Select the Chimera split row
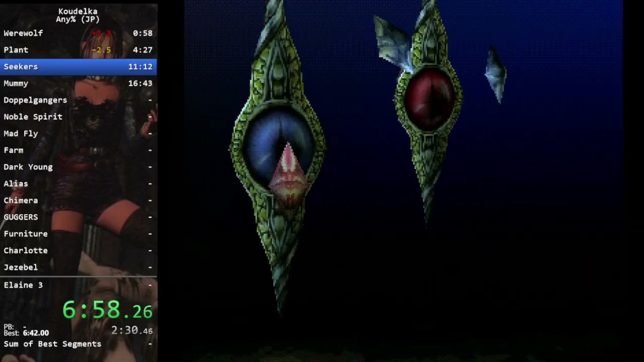Screen dimensions: 644x362 click(x=78, y=200)
